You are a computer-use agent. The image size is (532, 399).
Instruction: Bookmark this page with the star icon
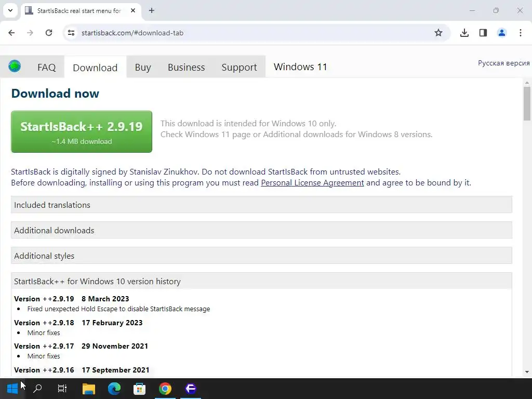click(438, 33)
